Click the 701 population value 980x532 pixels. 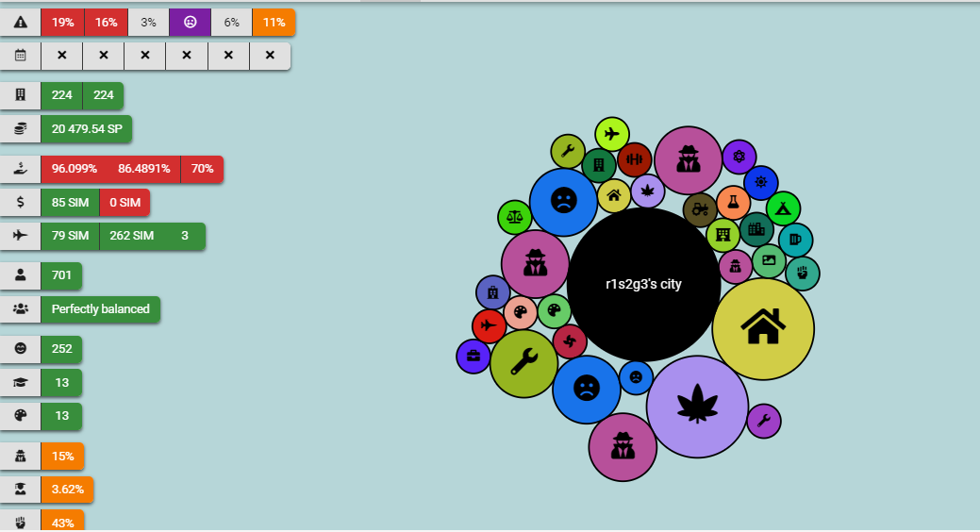point(61,275)
